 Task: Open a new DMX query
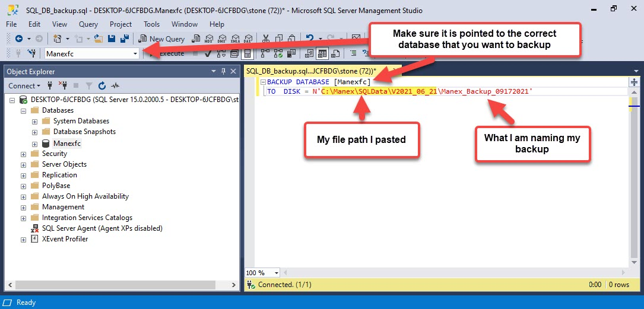tap(222, 39)
